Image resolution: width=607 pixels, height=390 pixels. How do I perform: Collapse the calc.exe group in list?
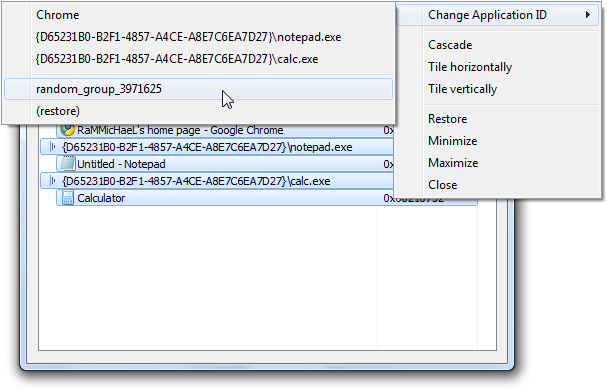pos(53,181)
